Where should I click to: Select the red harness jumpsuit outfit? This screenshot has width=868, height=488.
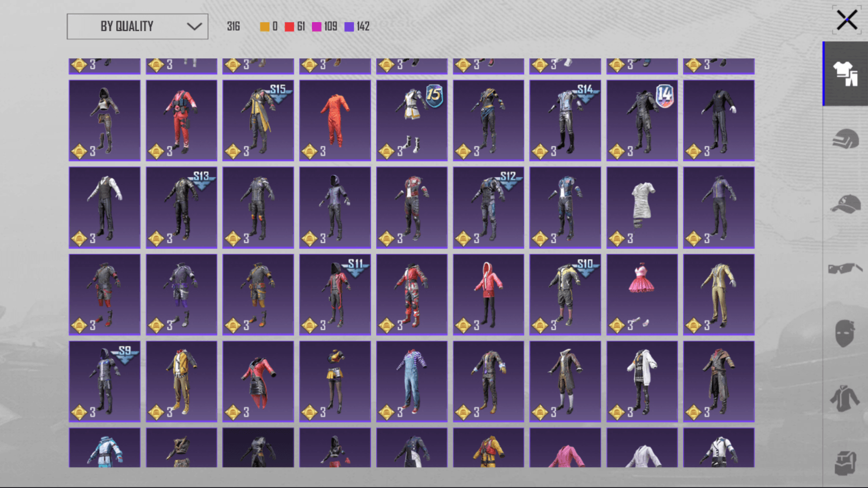point(181,121)
